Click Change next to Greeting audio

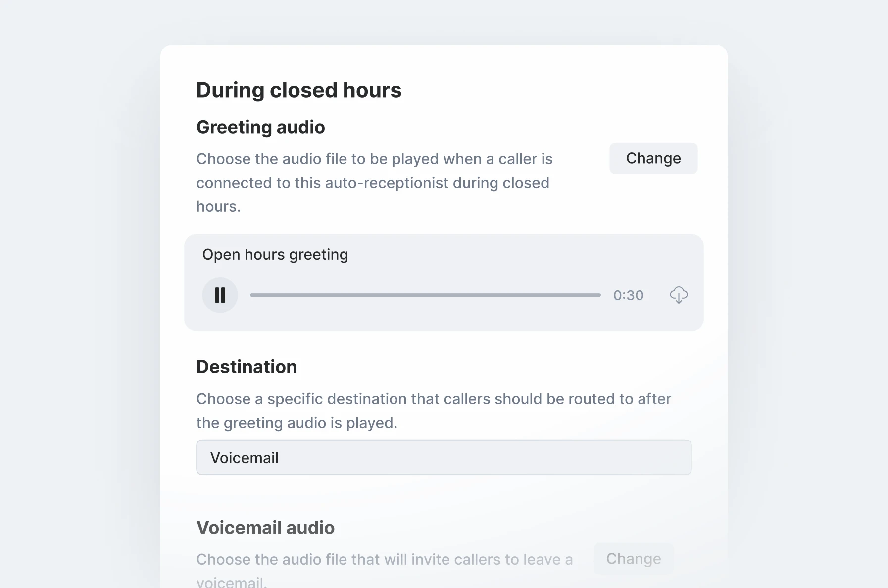[x=653, y=158]
